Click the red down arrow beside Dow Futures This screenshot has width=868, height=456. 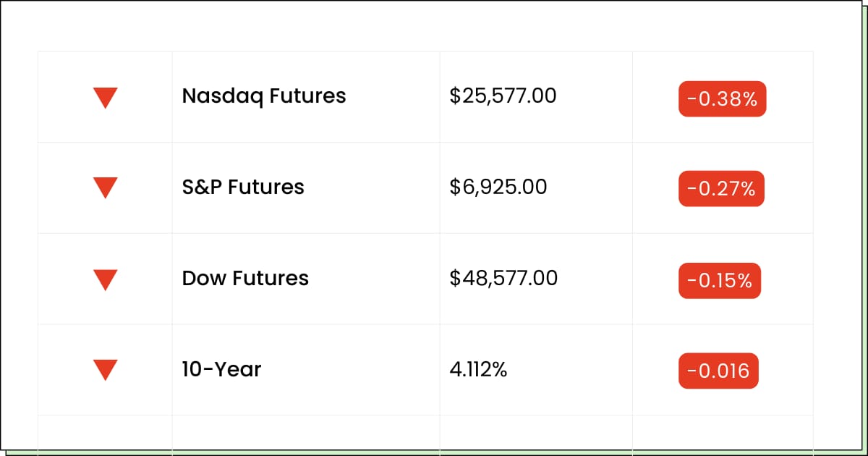tap(106, 279)
